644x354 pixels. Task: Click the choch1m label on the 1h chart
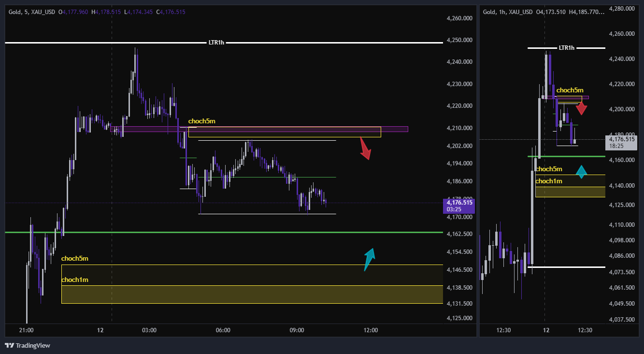pos(549,181)
